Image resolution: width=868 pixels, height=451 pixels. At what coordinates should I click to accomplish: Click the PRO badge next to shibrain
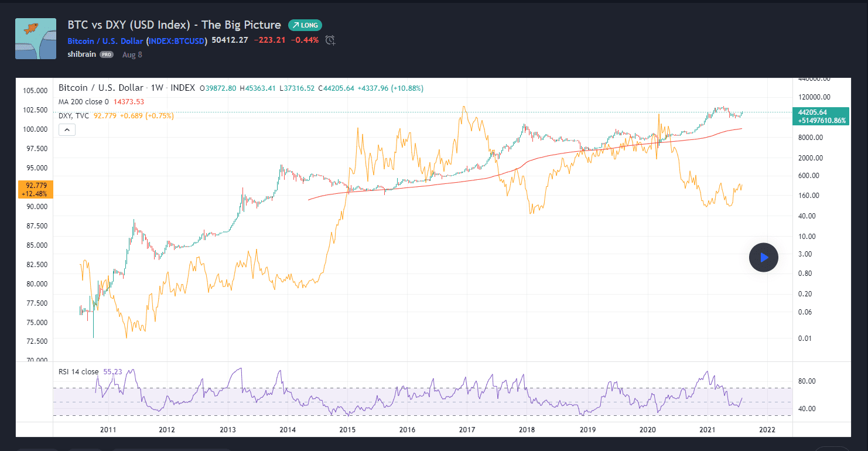pyautogui.click(x=106, y=54)
